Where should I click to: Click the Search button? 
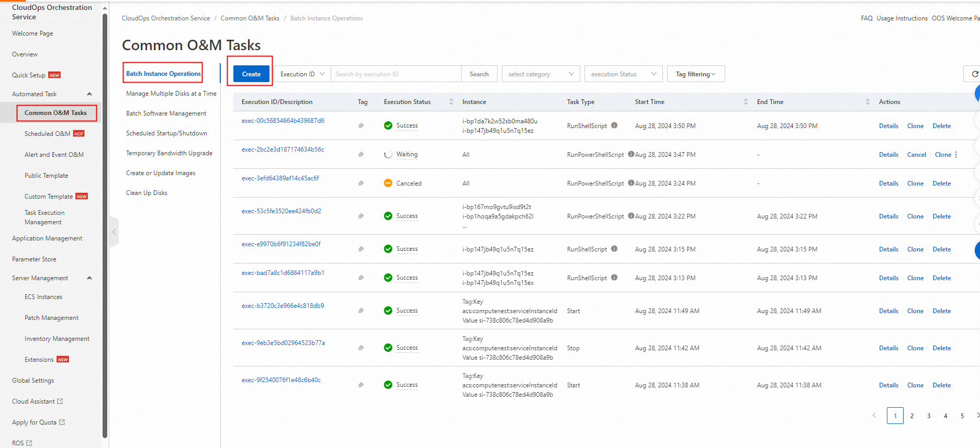coord(479,74)
